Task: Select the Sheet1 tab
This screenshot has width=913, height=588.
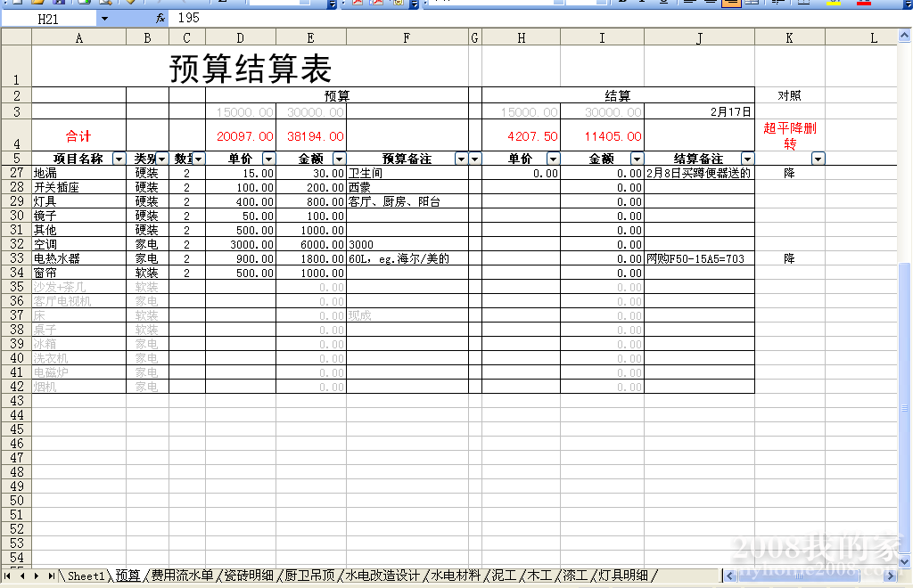Action: tap(86, 576)
